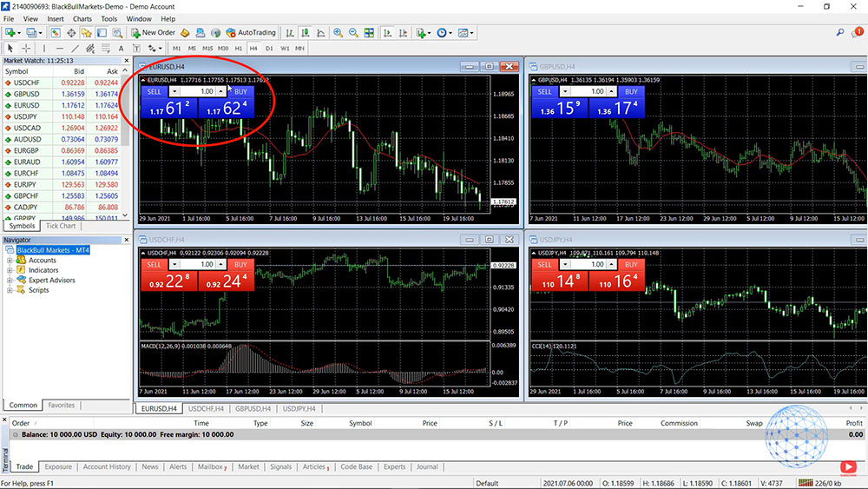Toggle the Terminal panel toolbar icon
Screen dimensions: 868x489
(x=102, y=33)
